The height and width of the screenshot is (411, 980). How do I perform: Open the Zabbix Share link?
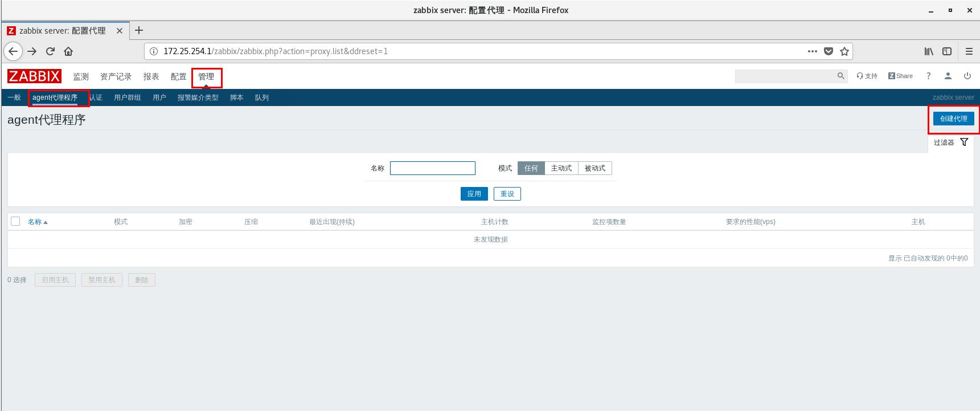(x=900, y=76)
